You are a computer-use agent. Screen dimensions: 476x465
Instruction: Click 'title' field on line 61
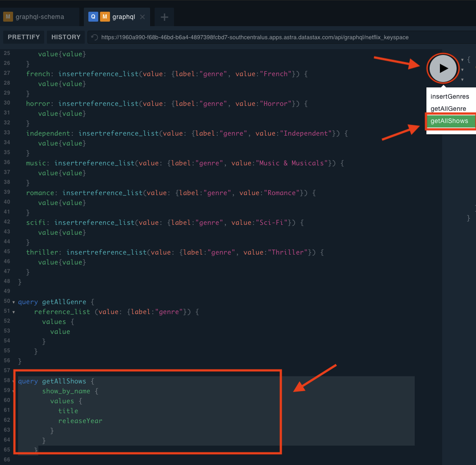(68, 410)
